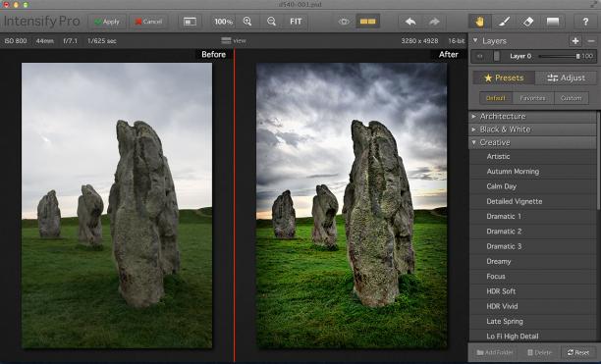Apply the Autumn Morning preset

533,172
